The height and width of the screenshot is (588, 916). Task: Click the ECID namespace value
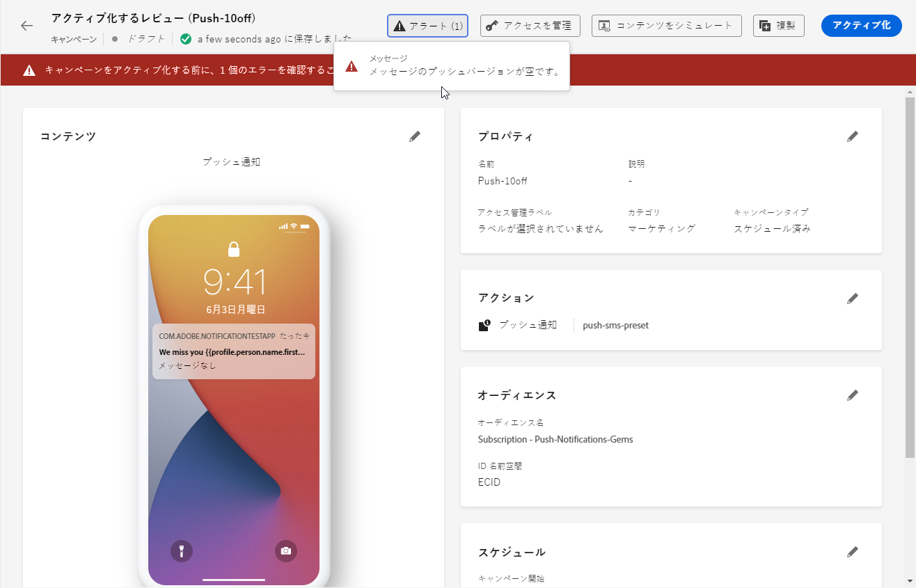(489, 482)
